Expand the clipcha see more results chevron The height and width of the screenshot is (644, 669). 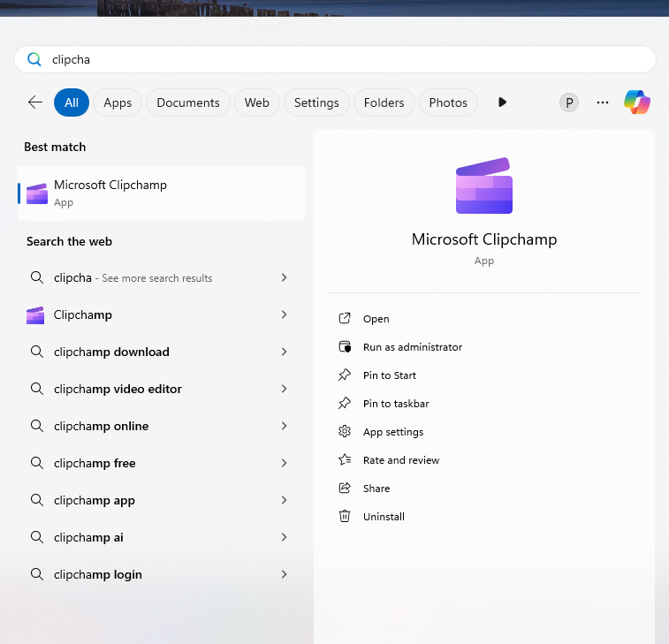285,277
